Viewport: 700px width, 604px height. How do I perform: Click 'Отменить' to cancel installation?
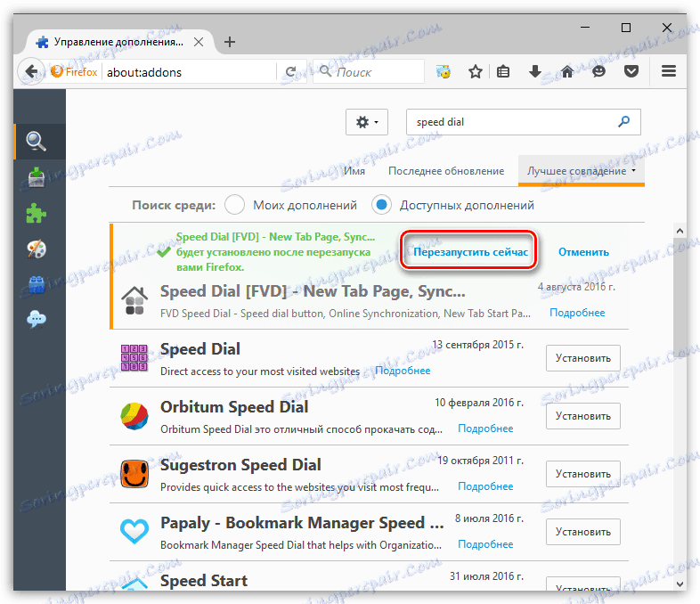(x=583, y=252)
